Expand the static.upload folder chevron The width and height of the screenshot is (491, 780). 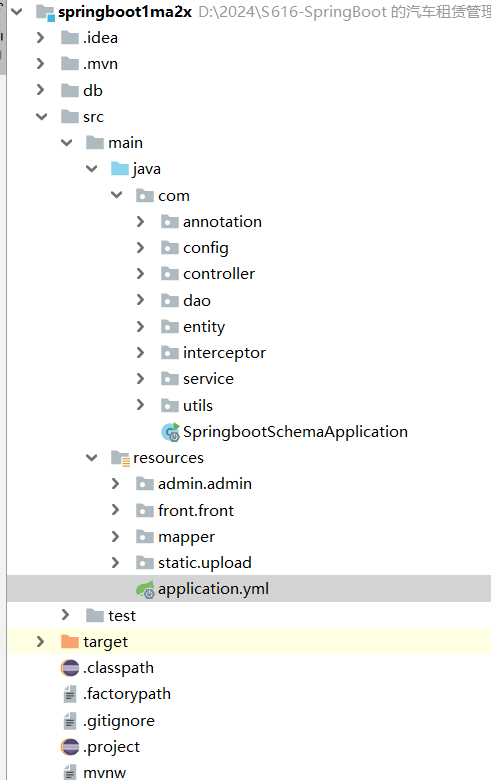click(x=115, y=563)
